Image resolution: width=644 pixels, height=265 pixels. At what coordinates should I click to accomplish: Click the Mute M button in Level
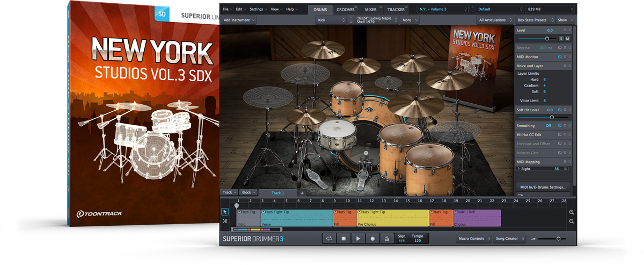[x=567, y=39]
